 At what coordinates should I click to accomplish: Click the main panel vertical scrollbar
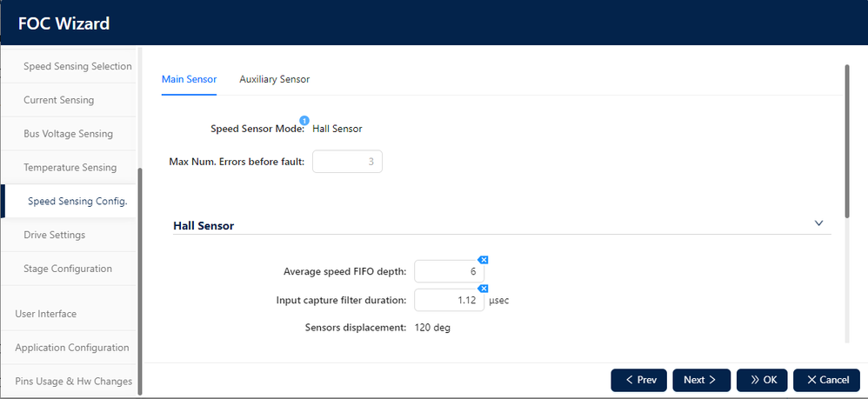click(x=847, y=139)
